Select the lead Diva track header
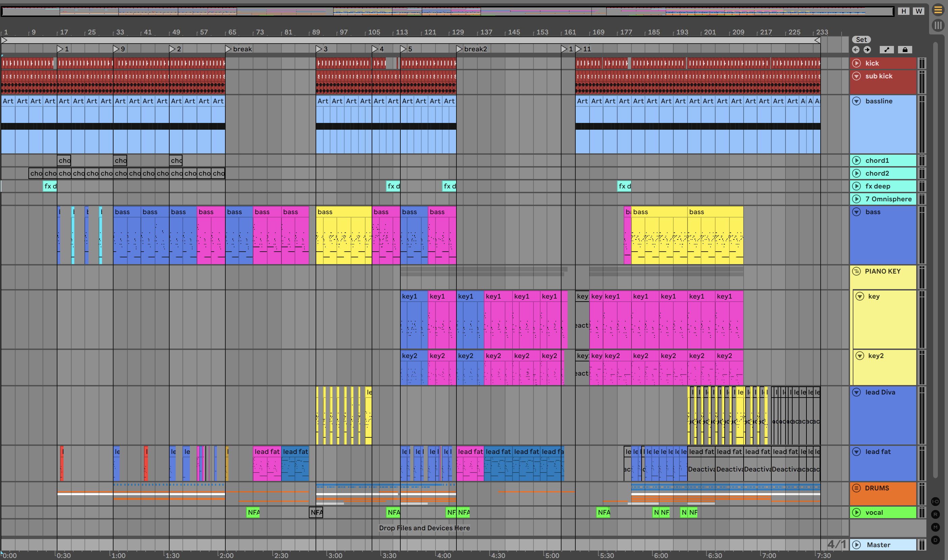 [880, 392]
